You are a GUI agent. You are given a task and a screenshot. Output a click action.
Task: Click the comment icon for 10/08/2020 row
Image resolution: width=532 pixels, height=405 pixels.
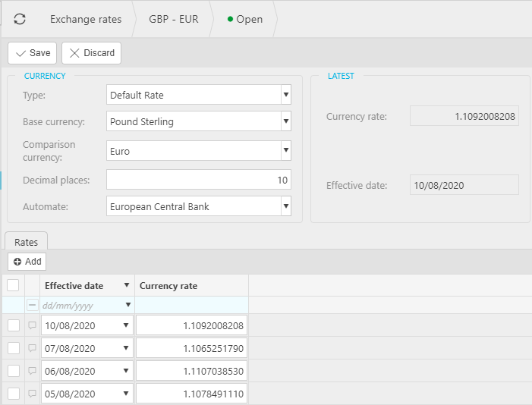coord(32,325)
